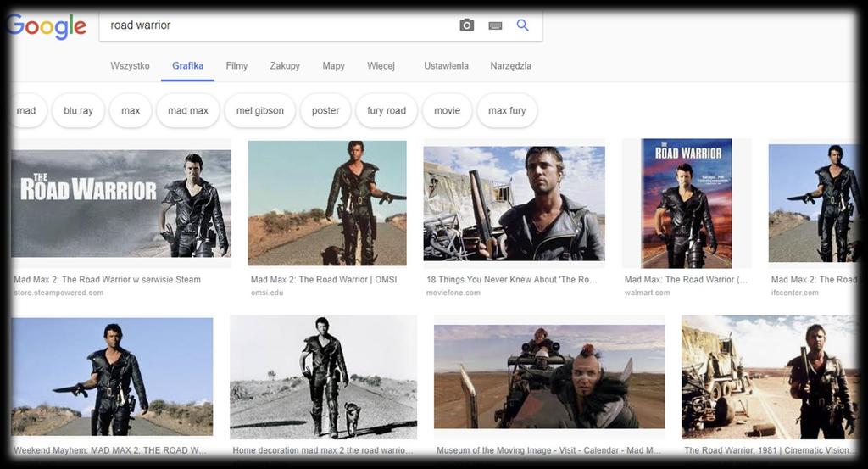
Task: Click 'The Road Warrior, 1981 | Cinematic Vision' caption
Action: 770,450
